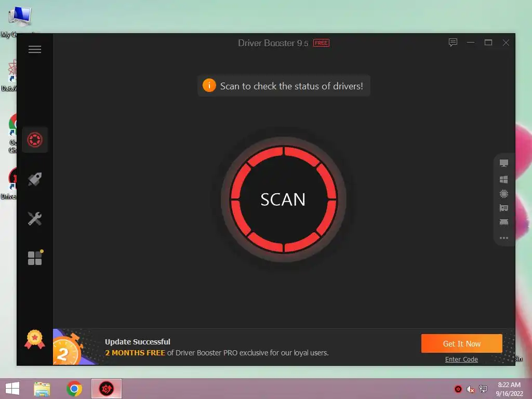This screenshot has height=399, width=532.
Task: Click the muted volume tray icon
Action: 470,389
